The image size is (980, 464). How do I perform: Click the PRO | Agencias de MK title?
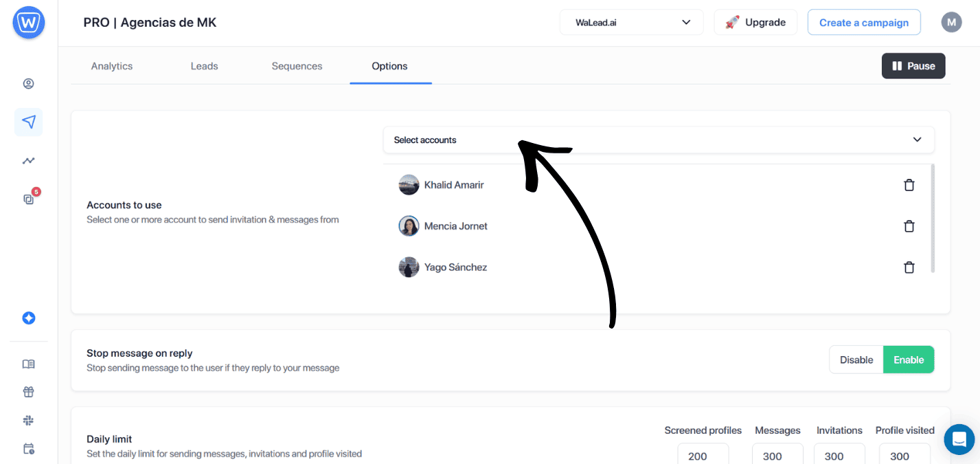(x=150, y=23)
